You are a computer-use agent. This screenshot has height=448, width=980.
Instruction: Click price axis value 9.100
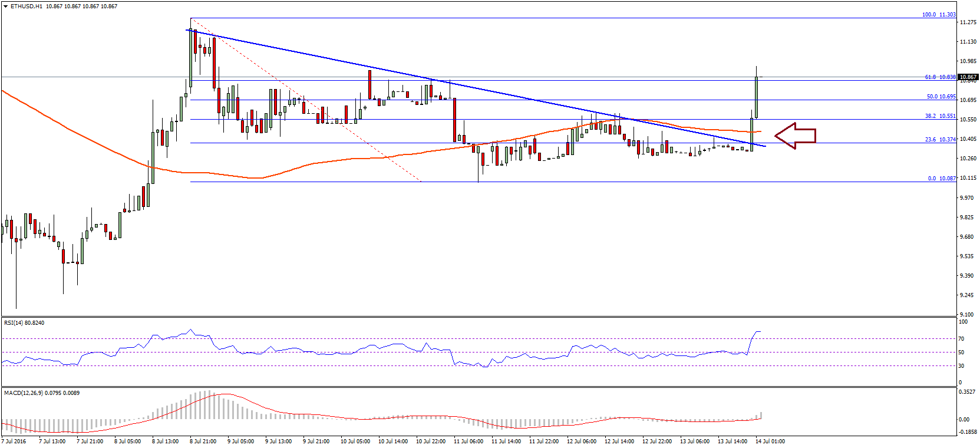(x=966, y=314)
